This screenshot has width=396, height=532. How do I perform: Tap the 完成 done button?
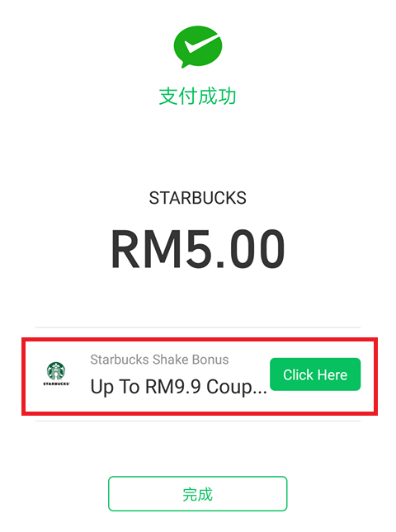[198, 494]
